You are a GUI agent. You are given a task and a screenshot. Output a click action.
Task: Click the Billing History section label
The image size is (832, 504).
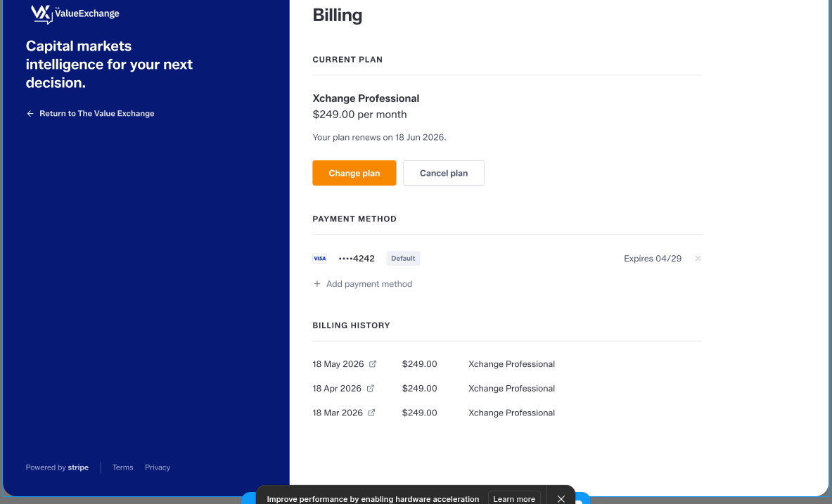351,325
